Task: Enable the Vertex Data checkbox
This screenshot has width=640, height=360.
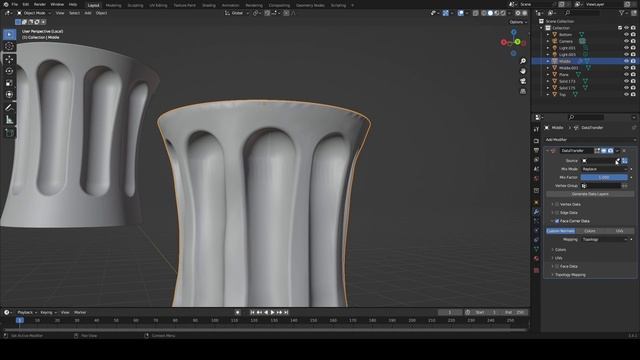Action: click(557, 204)
